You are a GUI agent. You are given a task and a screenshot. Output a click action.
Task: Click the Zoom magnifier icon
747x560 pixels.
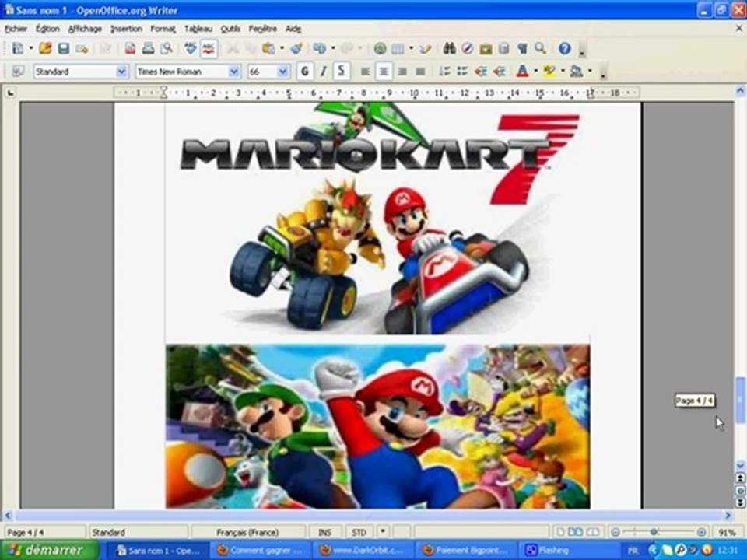point(540,48)
